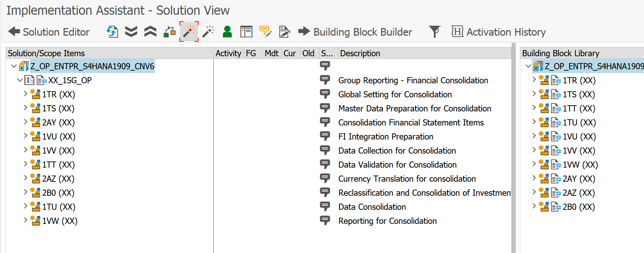Click the refresh document icon in toolbar
Screen dimensions: 644x253
[112, 32]
